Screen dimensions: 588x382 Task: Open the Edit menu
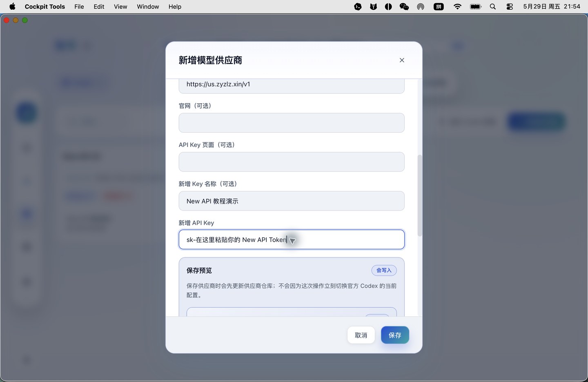coord(99,7)
